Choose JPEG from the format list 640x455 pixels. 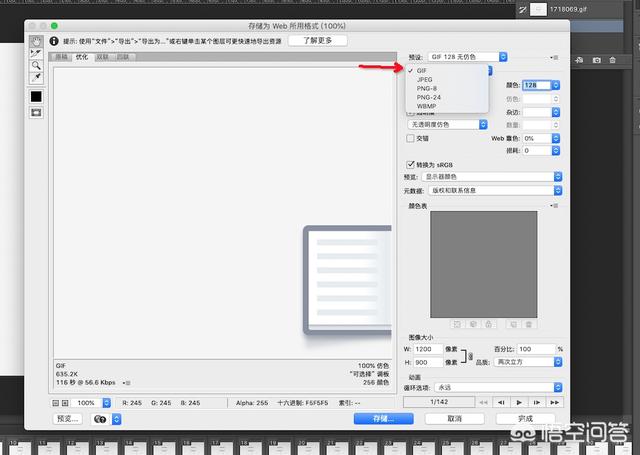425,79
